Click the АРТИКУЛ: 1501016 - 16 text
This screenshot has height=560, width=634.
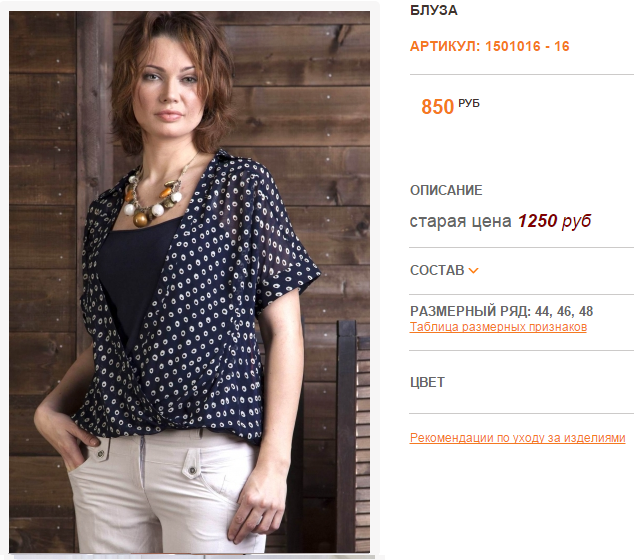point(490,46)
